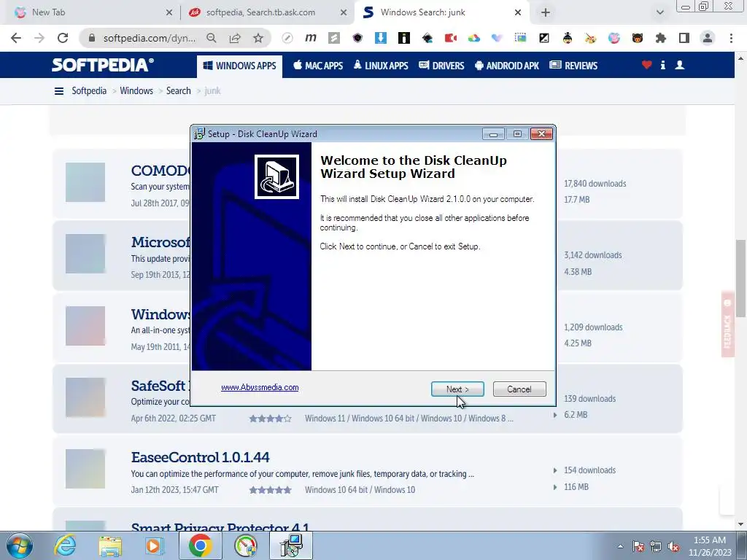Open a new browser tab
Image resolution: width=747 pixels, height=560 pixels.
[546, 12]
